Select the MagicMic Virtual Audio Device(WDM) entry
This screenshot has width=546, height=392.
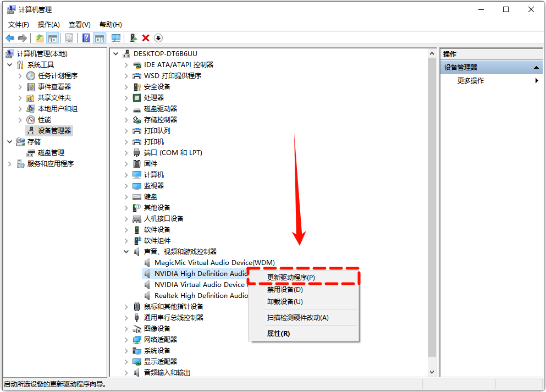[214, 263]
